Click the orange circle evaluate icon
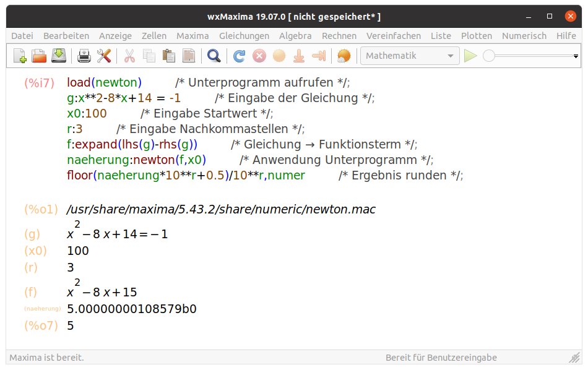Image resolution: width=588 pixels, height=370 pixels. click(279, 56)
